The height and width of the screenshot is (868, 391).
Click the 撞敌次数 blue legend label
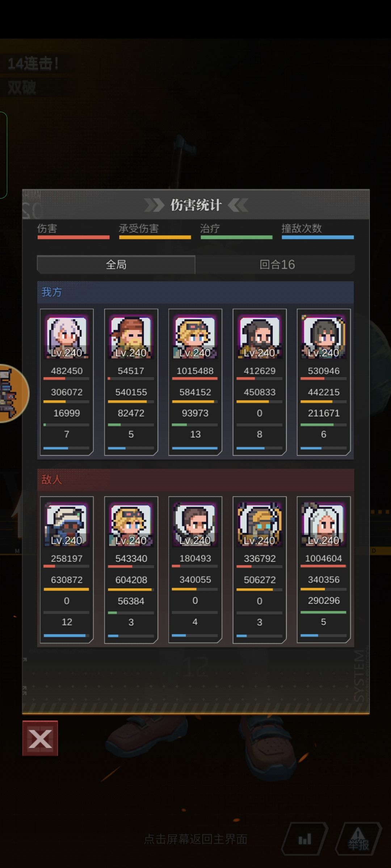tap(302, 228)
